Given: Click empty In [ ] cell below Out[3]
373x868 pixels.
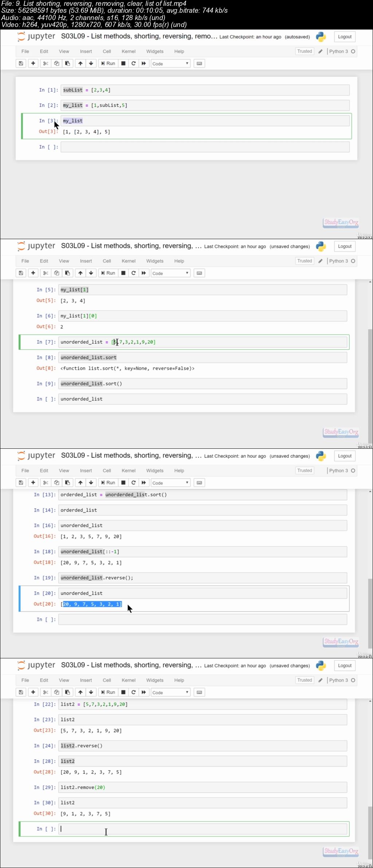Looking at the screenshot, I should pyautogui.click(x=205, y=147).
